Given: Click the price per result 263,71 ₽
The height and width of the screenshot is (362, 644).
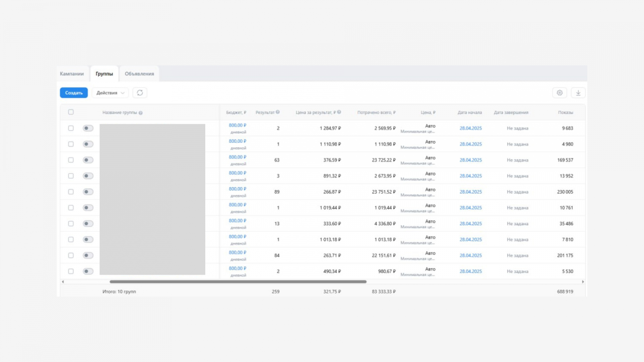Looking at the screenshot, I should tap(332, 255).
